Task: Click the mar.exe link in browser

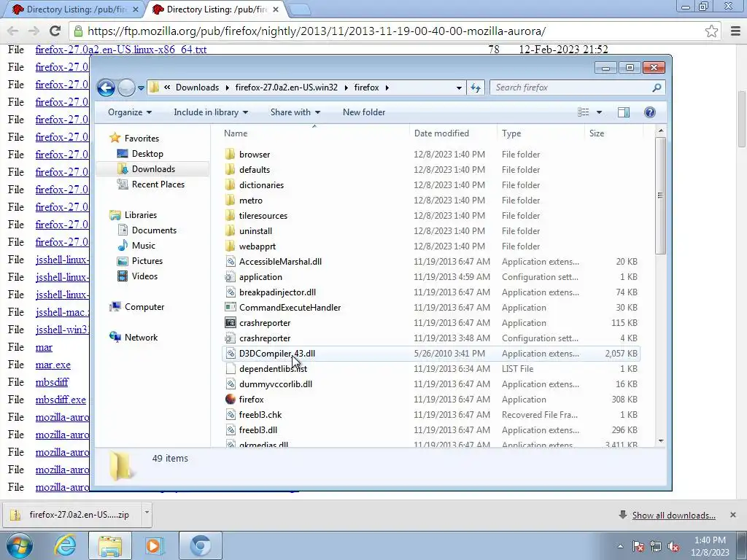Action: 53,365
